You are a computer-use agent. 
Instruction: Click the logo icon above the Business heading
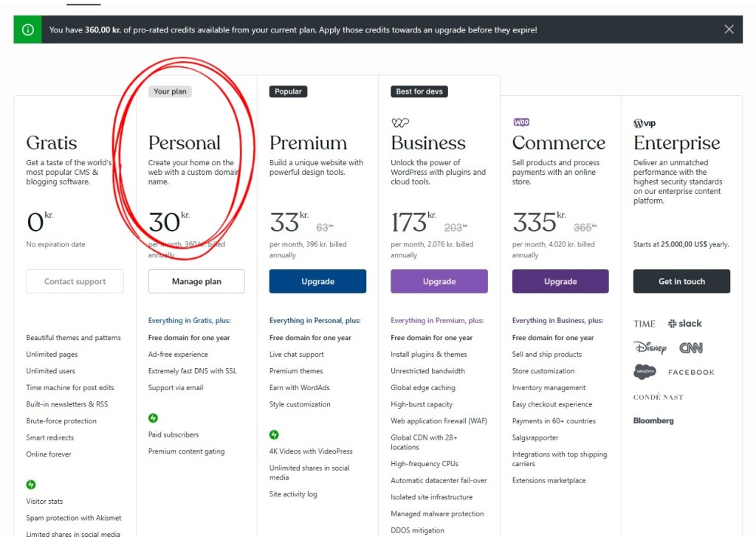coord(399,122)
